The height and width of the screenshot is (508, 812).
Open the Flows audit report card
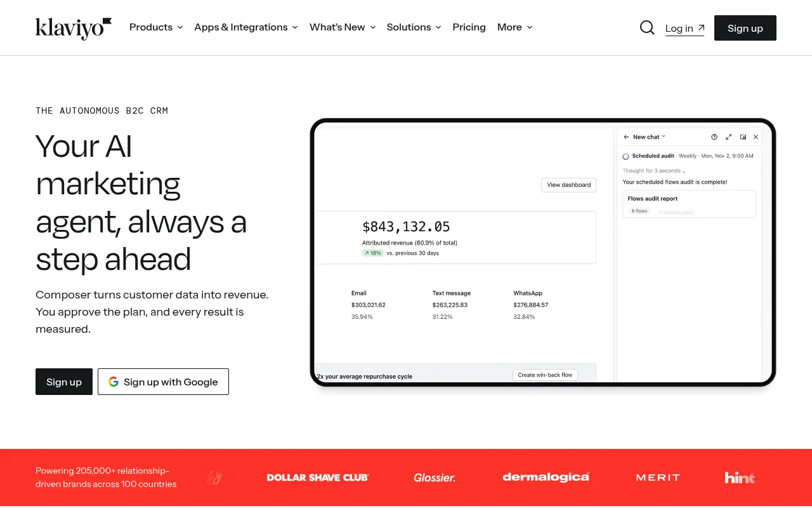689,204
